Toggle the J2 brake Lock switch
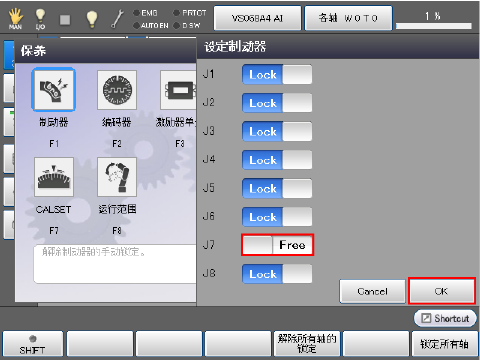 coord(277,103)
